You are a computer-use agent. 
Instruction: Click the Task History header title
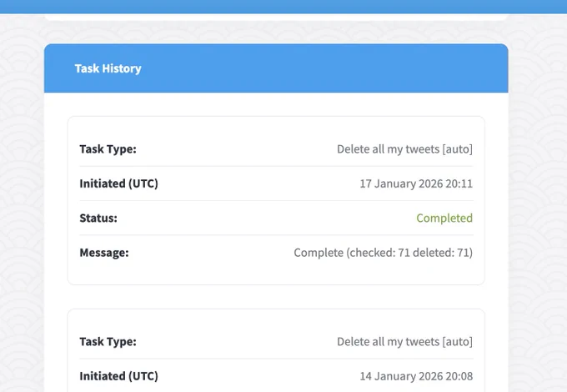108,68
